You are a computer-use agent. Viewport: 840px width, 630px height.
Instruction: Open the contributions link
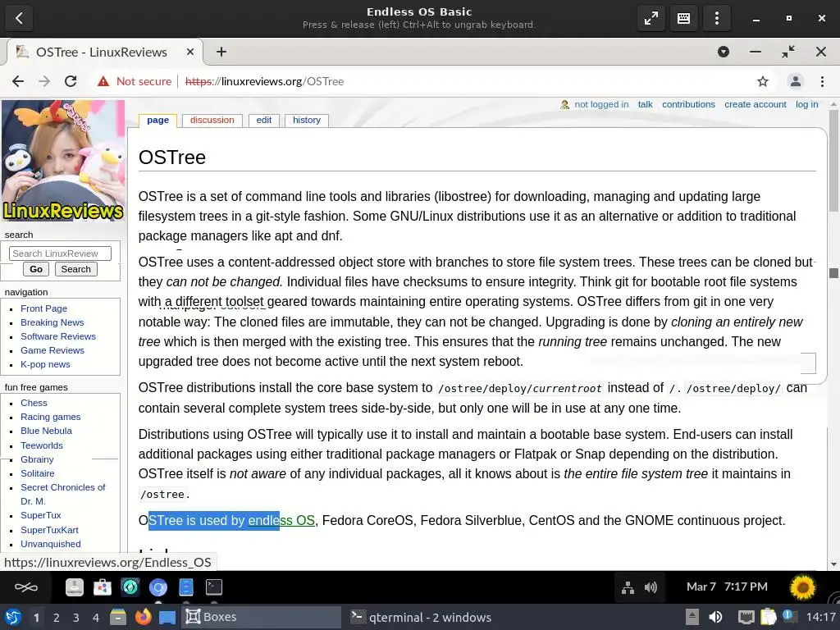[x=688, y=104]
